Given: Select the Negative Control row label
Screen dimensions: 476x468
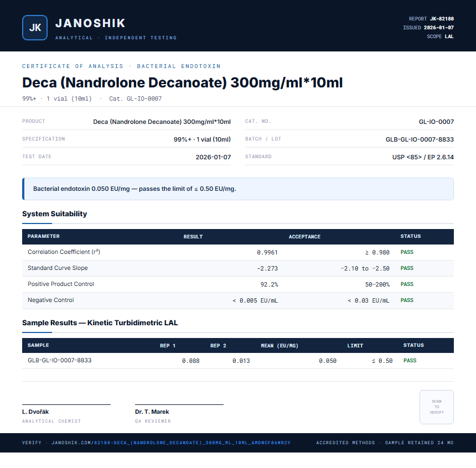Looking at the screenshot, I should point(51,300).
